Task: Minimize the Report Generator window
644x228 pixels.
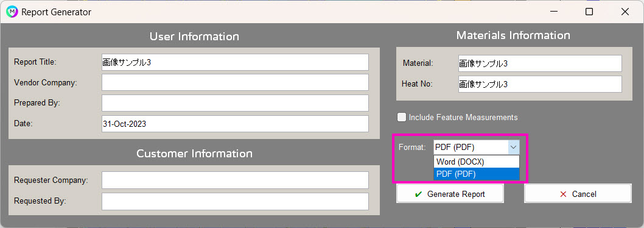Action: 553,12
